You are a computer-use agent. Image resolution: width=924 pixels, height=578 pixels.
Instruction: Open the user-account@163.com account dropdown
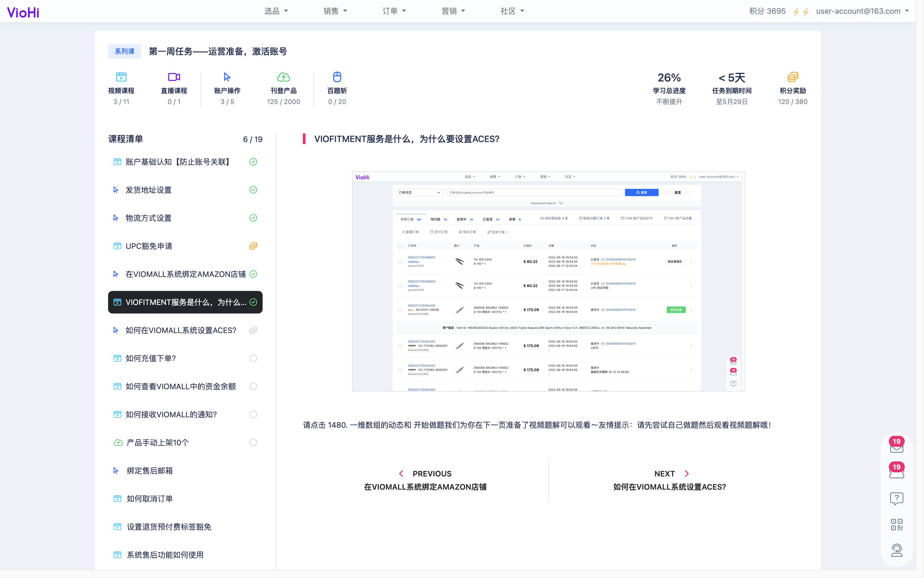point(862,11)
